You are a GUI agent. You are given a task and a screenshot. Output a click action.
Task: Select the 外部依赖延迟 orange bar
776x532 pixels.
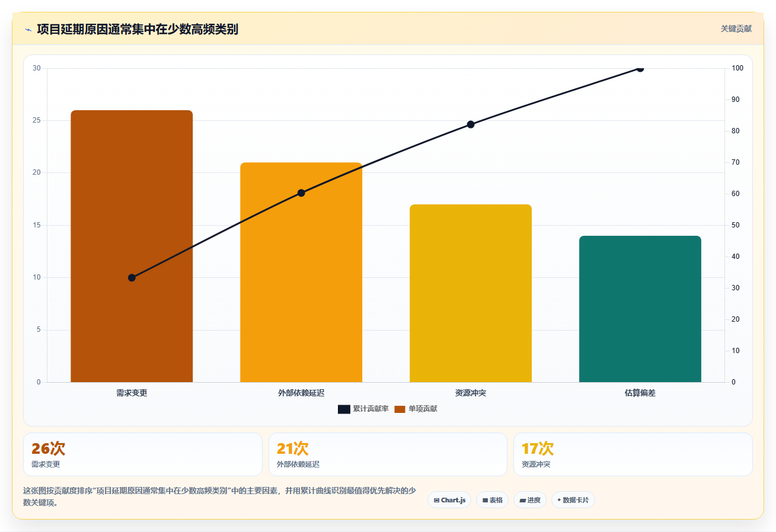(x=301, y=272)
